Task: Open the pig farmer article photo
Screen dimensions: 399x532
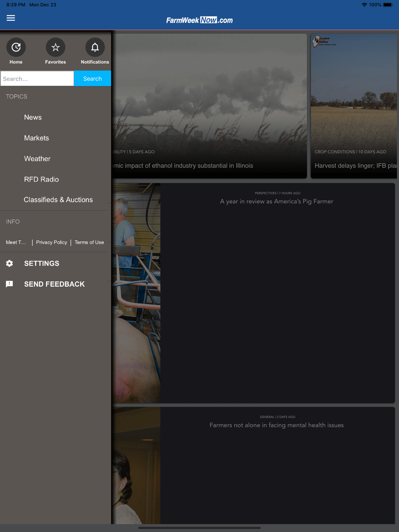Action: pos(136,293)
